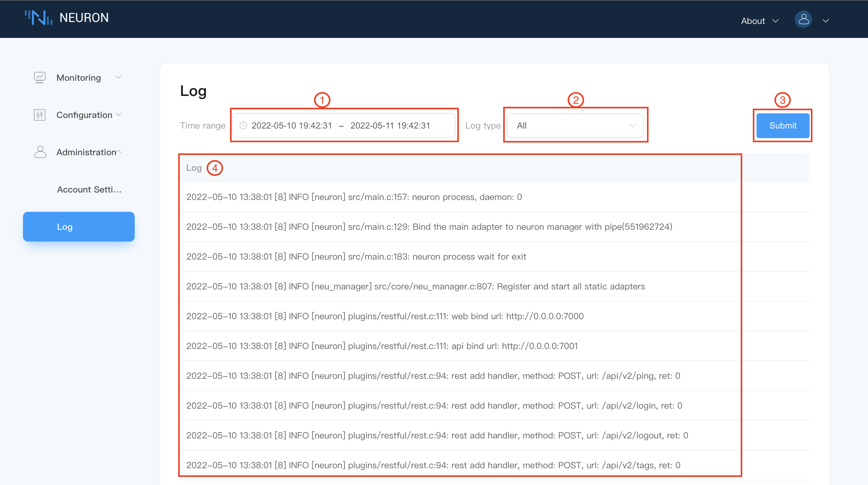
Task: Select the Log sidebar item
Action: point(79,226)
